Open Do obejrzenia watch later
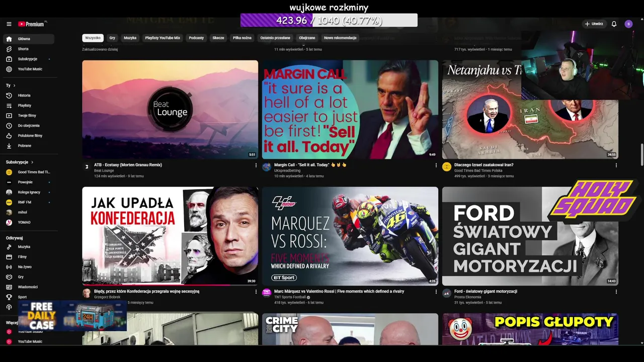644x362 pixels. [28, 125]
